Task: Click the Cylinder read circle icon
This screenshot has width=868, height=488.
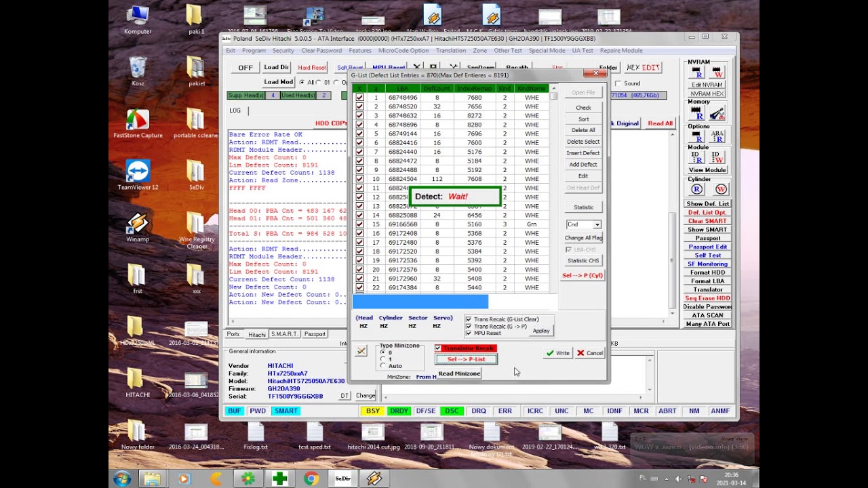Action: pyautogui.click(x=697, y=189)
